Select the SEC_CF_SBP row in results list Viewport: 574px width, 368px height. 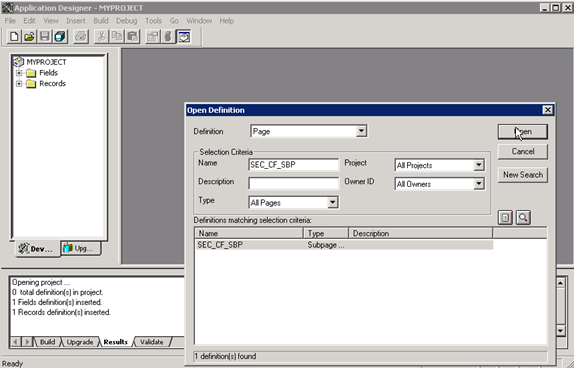(344, 245)
